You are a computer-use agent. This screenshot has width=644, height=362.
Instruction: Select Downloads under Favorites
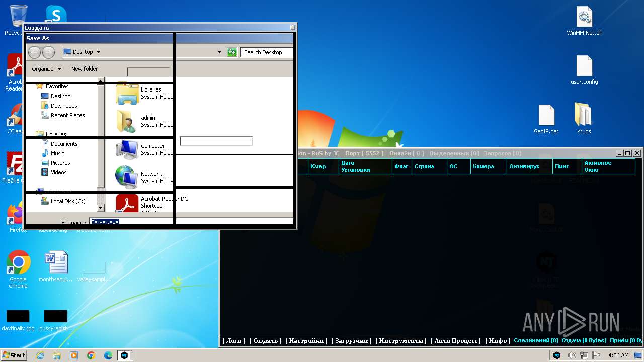click(x=64, y=106)
